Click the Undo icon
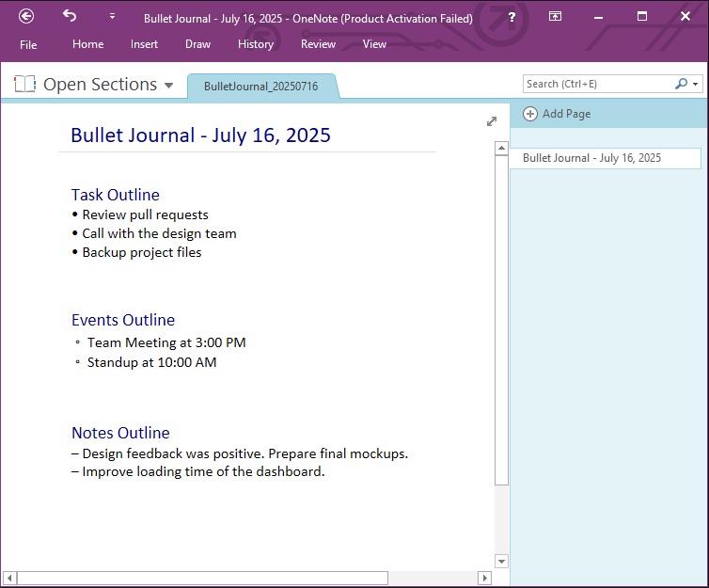The width and height of the screenshot is (709, 588). pos(70,16)
